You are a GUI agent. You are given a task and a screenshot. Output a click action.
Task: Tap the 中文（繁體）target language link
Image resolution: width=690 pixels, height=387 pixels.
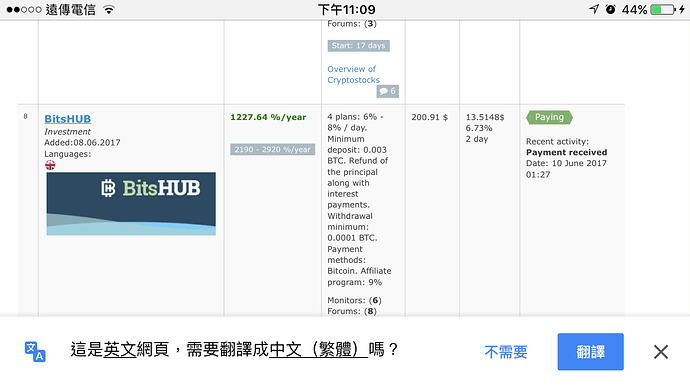318,350
